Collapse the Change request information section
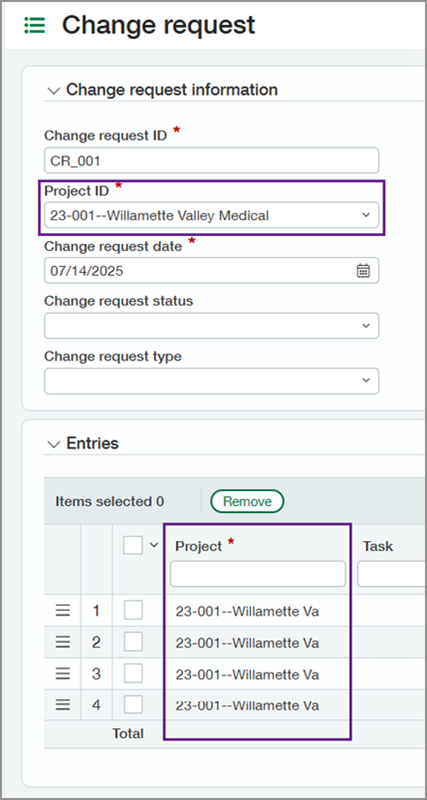 click(53, 91)
